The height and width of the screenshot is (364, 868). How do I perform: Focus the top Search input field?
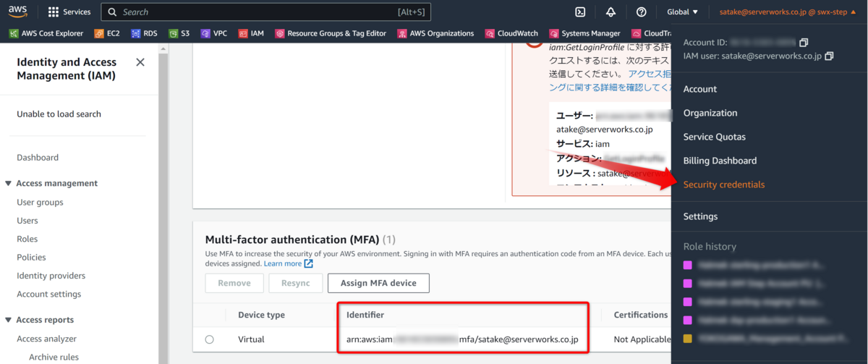pos(265,12)
